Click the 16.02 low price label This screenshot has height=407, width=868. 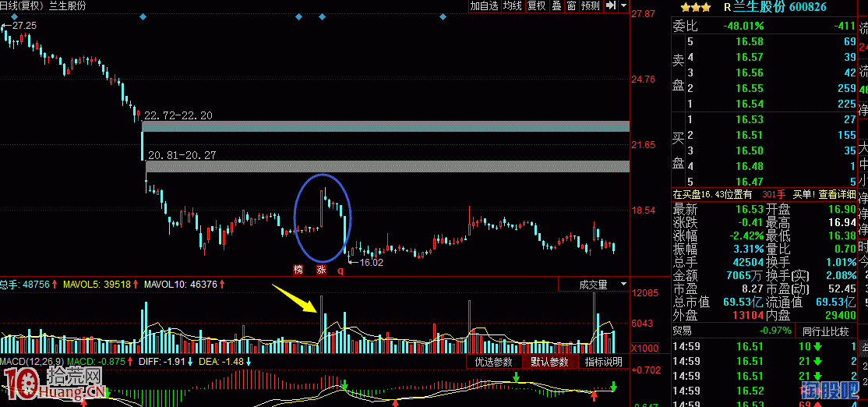click(371, 263)
